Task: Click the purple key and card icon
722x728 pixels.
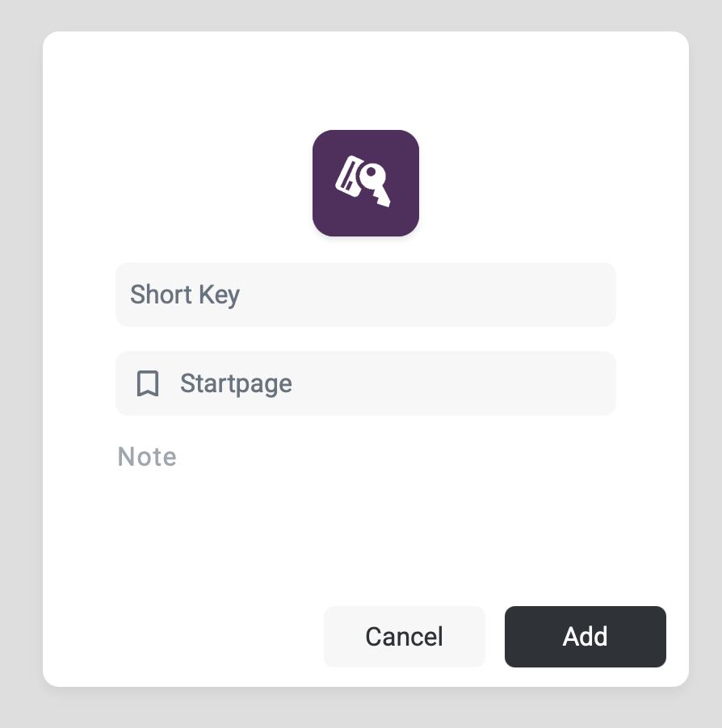Action: pyautogui.click(x=365, y=183)
